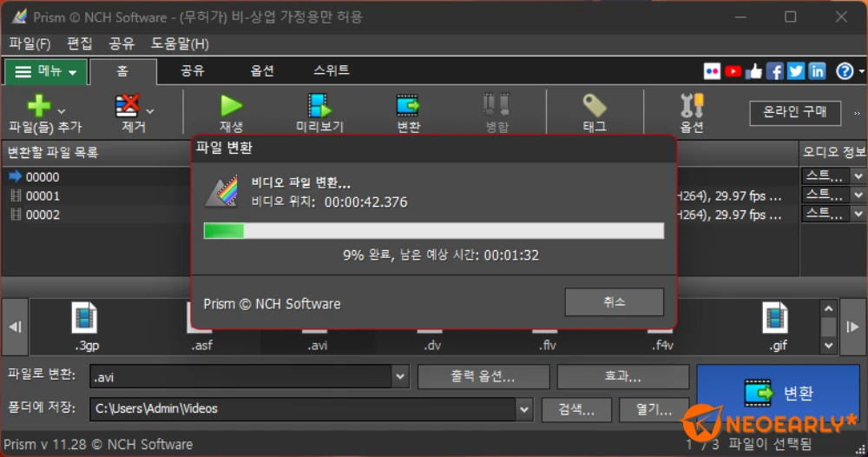Switch to the 옵션 ribbon tab

coord(262,71)
